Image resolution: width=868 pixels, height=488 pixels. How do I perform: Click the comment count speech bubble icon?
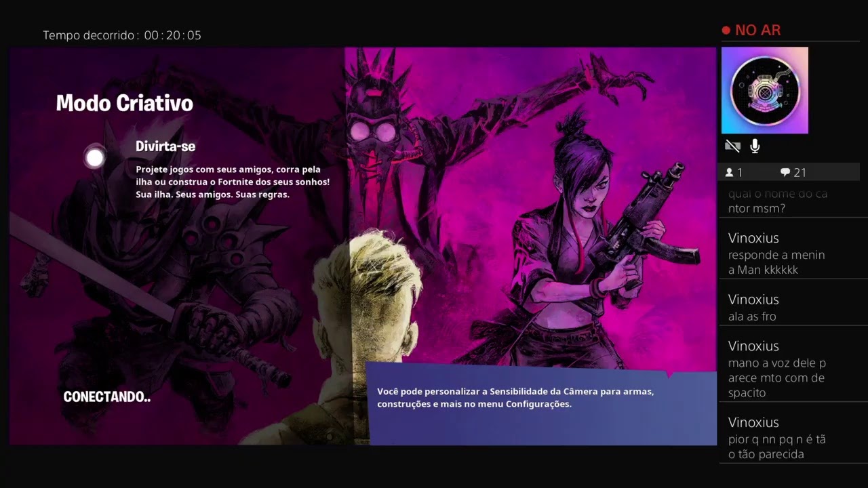pos(785,173)
